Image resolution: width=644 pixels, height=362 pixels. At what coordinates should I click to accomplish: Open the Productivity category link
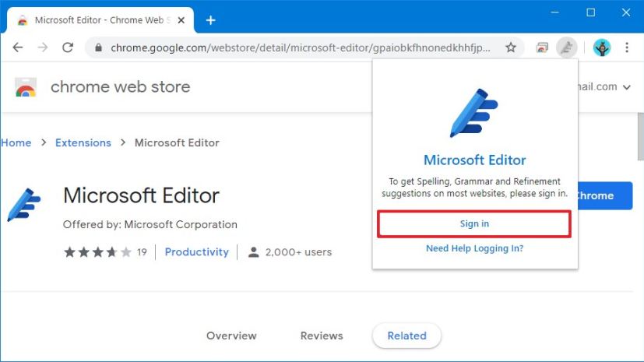click(x=197, y=252)
